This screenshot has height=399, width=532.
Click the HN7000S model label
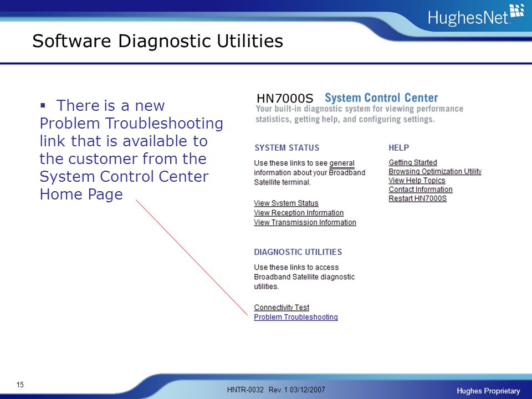pos(285,98)
